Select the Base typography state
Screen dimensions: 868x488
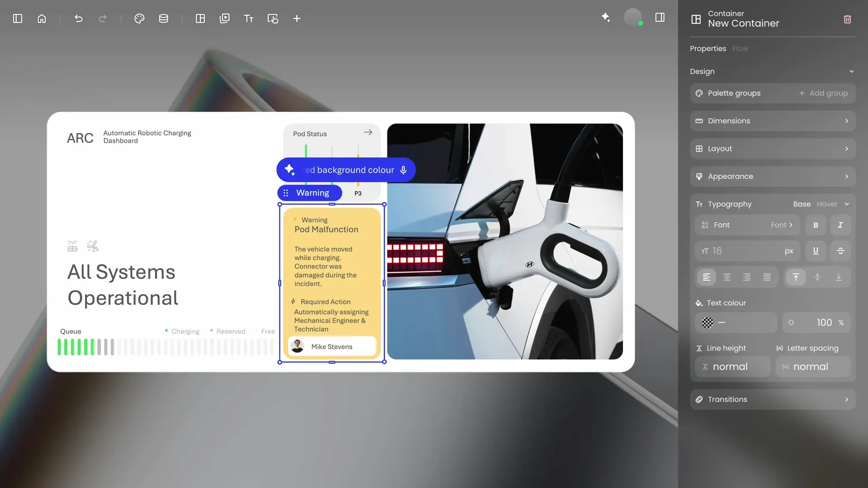802,204
